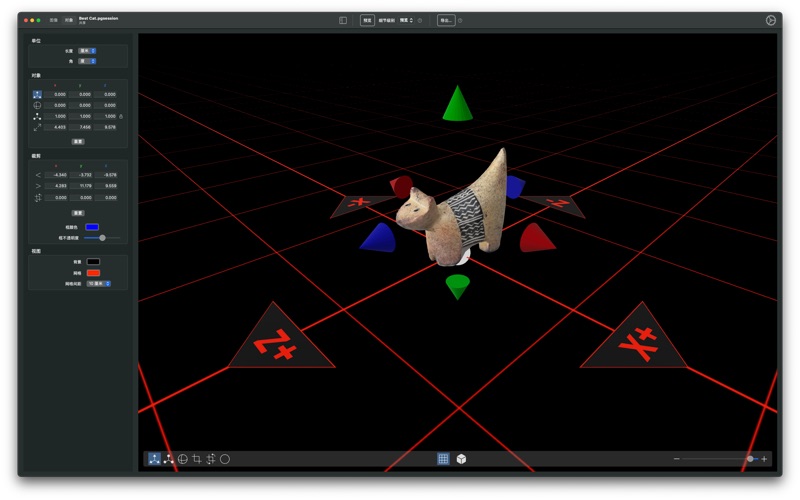Viewport: 800px width, 500px height.
Task: Click the 导出 export button
Action: tap(446, 20)
